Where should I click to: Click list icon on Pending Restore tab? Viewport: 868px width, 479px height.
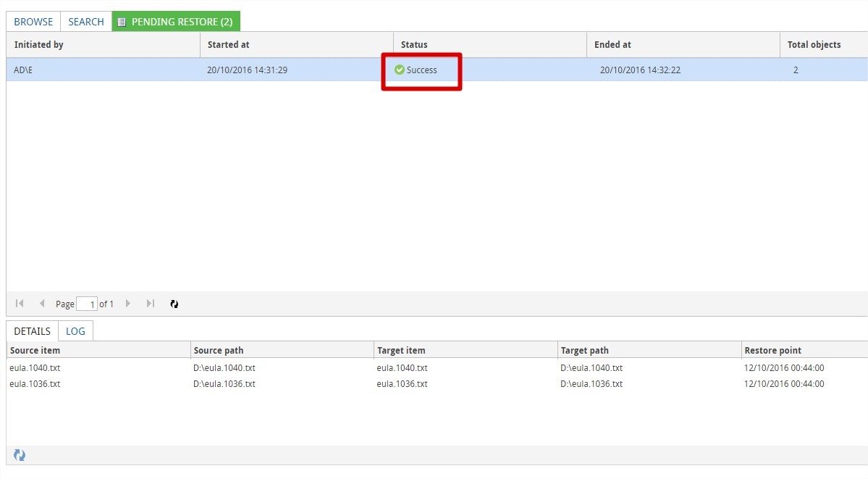122,22
